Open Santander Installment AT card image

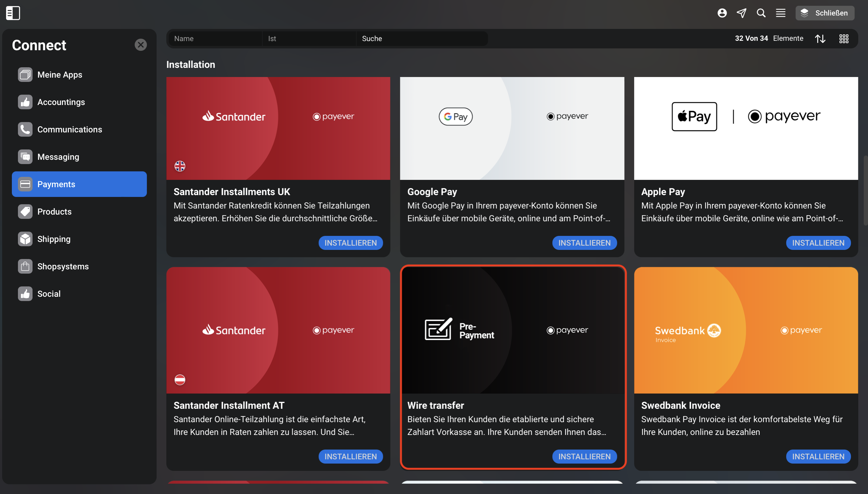point(278,330)
